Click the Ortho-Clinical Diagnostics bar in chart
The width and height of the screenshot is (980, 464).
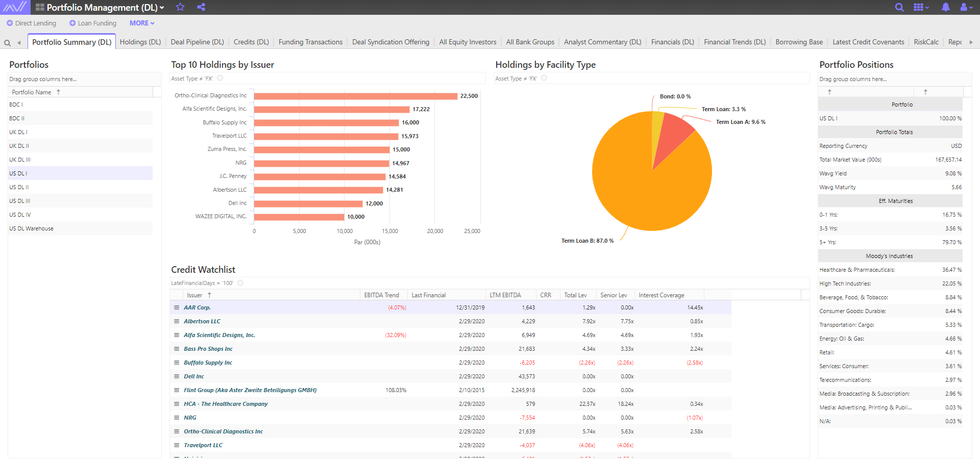click(356, 96)
